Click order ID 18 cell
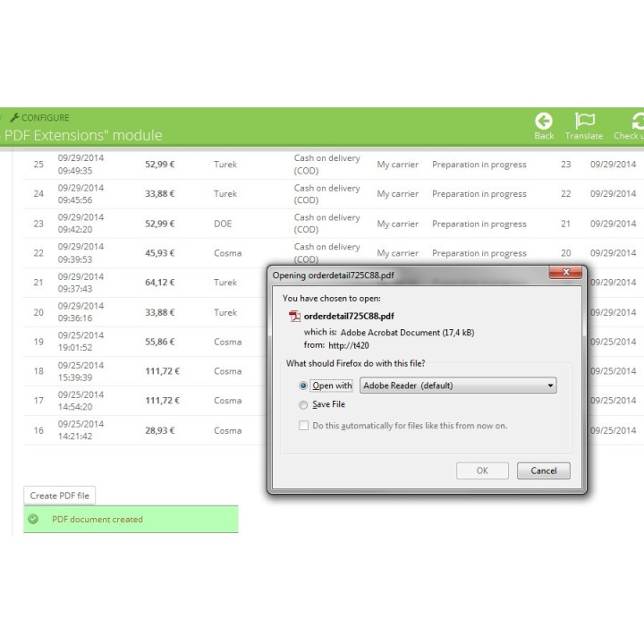This screenshot has height=644, width=644. [x=38, y=371]
